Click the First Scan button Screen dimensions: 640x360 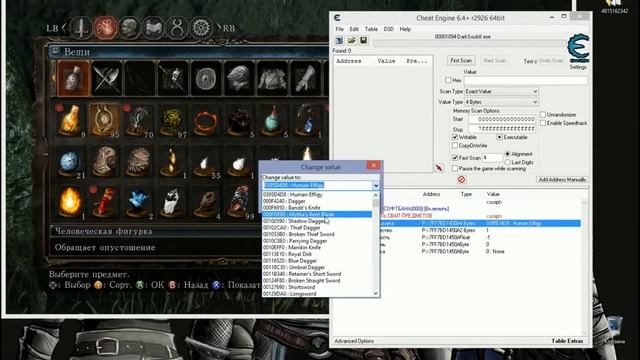[461, 60]
